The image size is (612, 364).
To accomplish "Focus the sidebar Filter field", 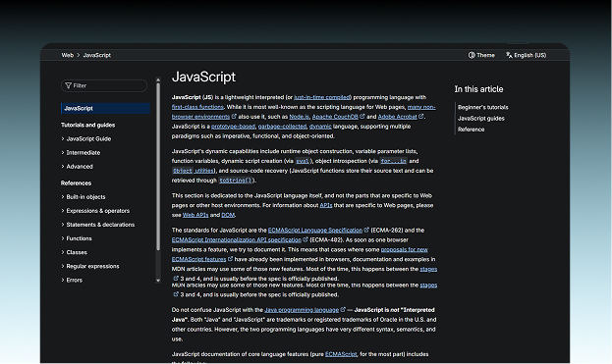I will (104, 85).
